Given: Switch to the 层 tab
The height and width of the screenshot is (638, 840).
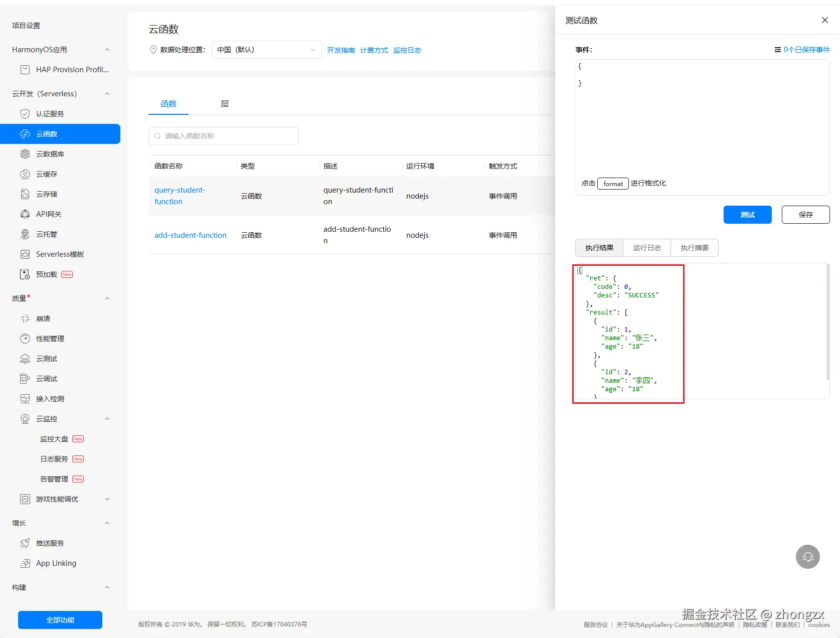Looking at the screenshot, I should pos(225,104).
